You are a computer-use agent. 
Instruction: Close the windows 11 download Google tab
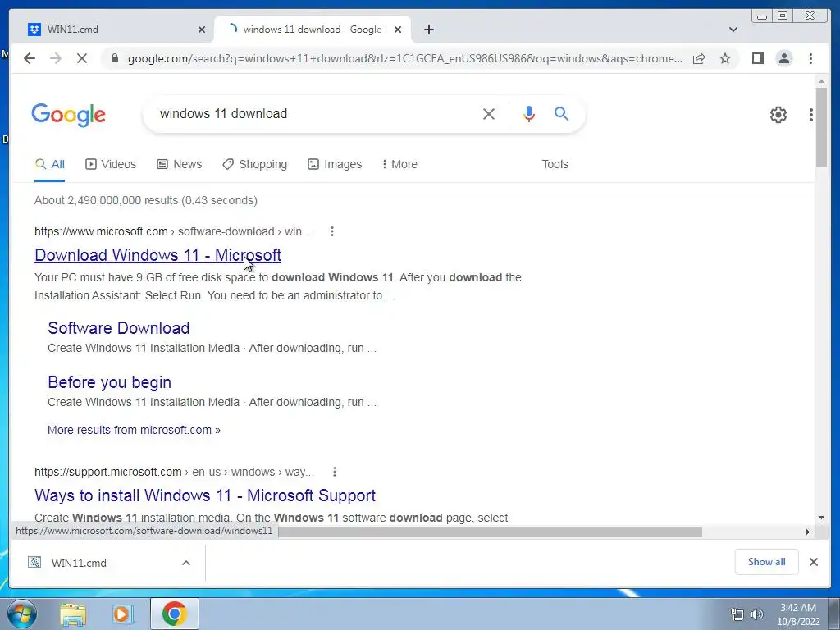[x=398, y=30]
